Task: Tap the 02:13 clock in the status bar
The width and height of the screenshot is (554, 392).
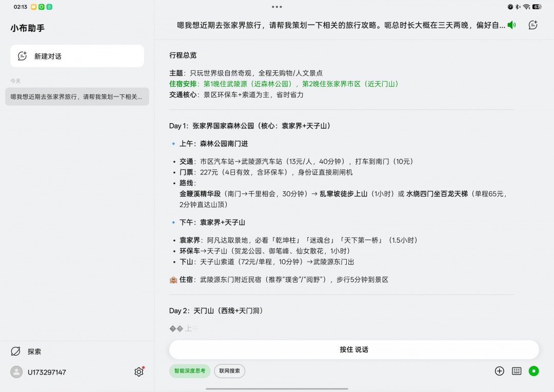Action: click(x=20, y=7)
